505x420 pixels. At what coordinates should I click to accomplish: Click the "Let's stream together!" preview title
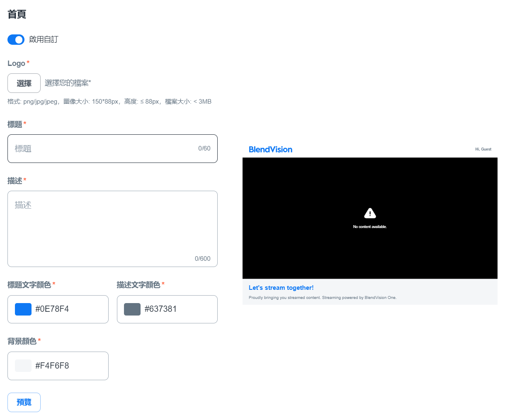pos(281,288)
